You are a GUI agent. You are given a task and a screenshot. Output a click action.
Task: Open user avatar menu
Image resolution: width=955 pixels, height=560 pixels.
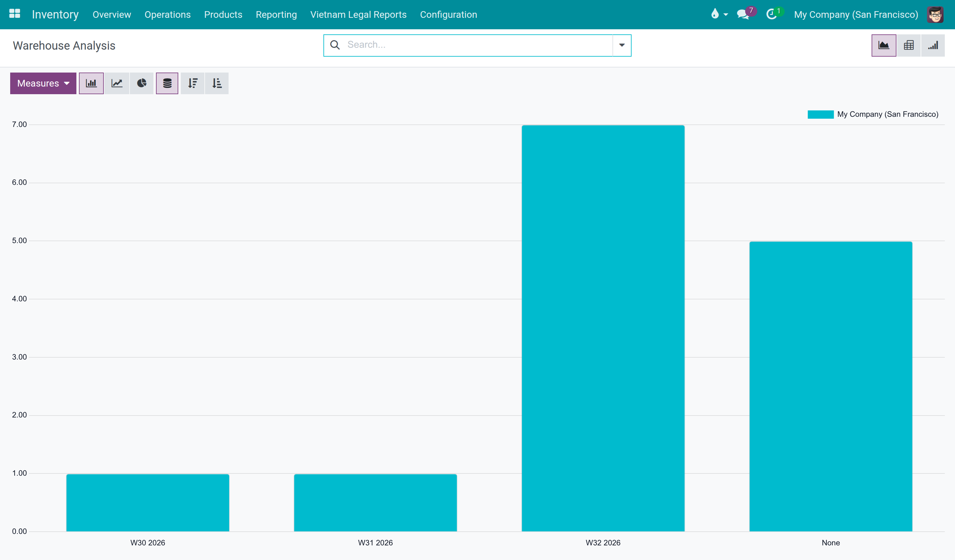click(935, 14)
